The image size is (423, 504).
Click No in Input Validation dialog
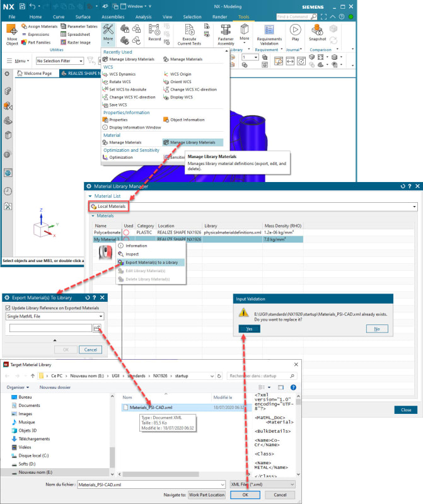(377, 329)
